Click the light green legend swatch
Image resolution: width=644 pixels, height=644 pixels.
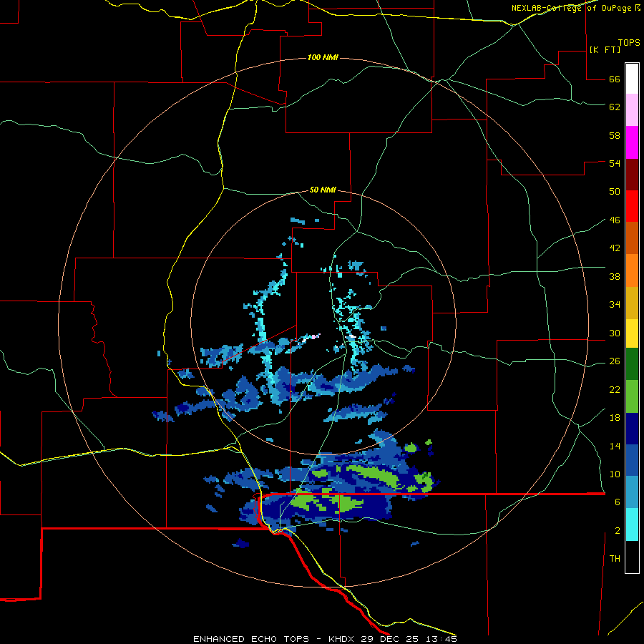632,396
